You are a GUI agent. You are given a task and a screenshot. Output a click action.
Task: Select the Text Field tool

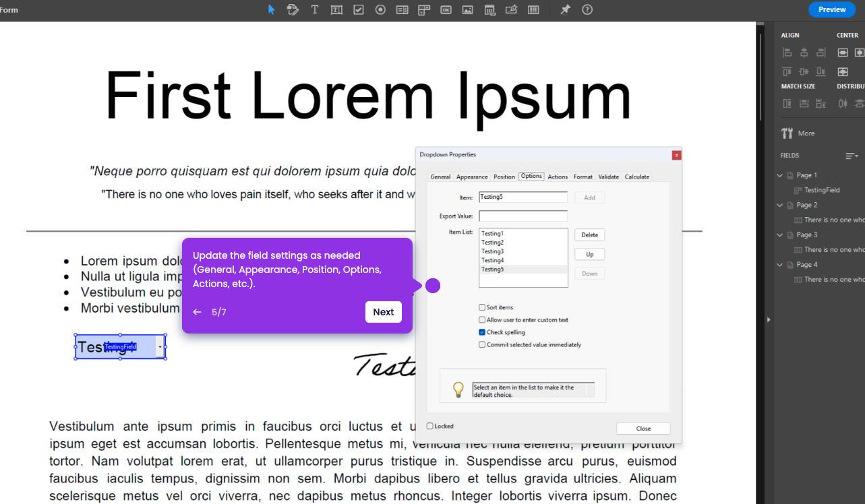point(336,9)
